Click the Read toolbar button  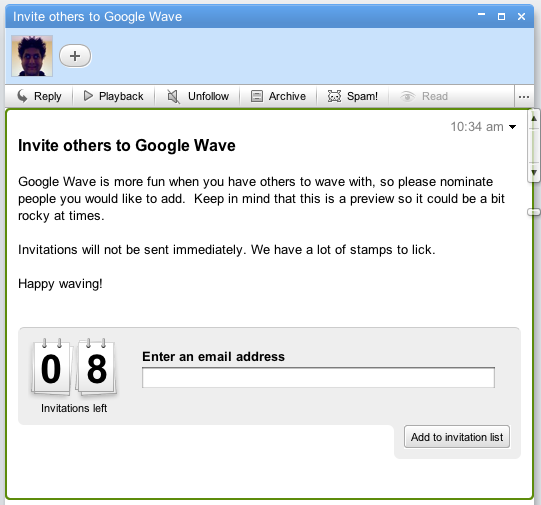(x=424, y=96)
